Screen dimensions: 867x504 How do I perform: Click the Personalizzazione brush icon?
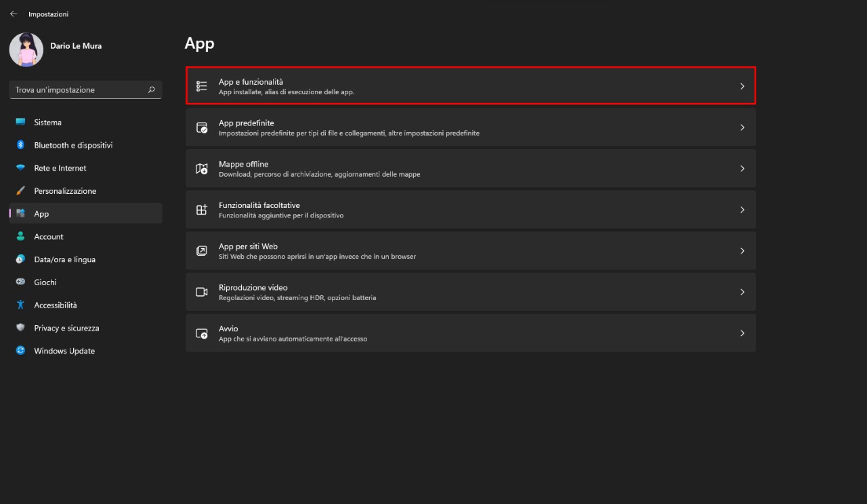pyautogui.click(x=20, y=191)
